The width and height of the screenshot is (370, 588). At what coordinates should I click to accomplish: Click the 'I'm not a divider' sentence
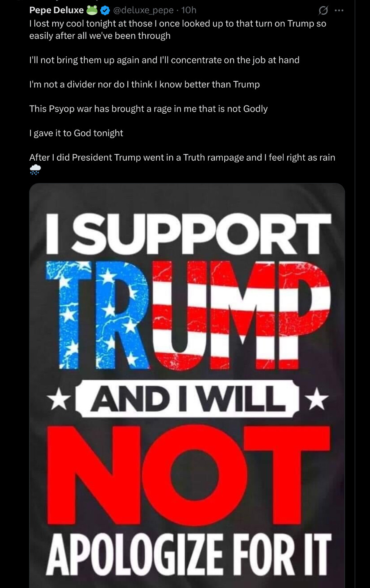[144, 84]
